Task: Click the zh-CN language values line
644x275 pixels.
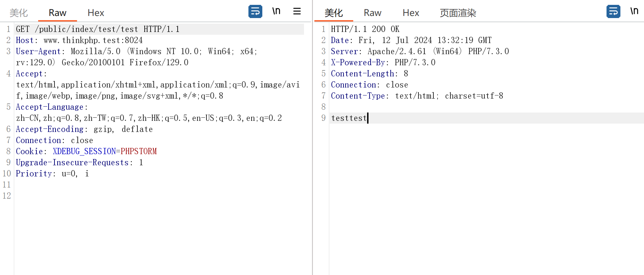Action: click(149, 118)
